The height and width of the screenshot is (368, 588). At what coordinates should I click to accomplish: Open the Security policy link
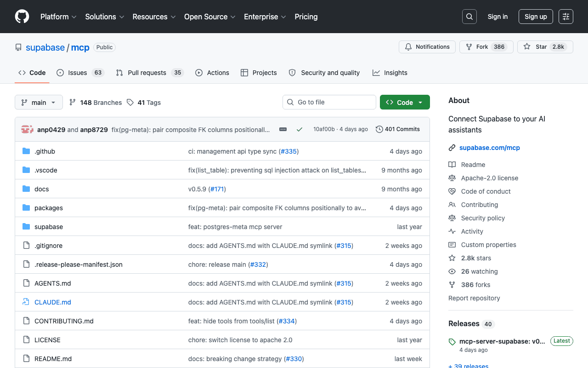477,218
